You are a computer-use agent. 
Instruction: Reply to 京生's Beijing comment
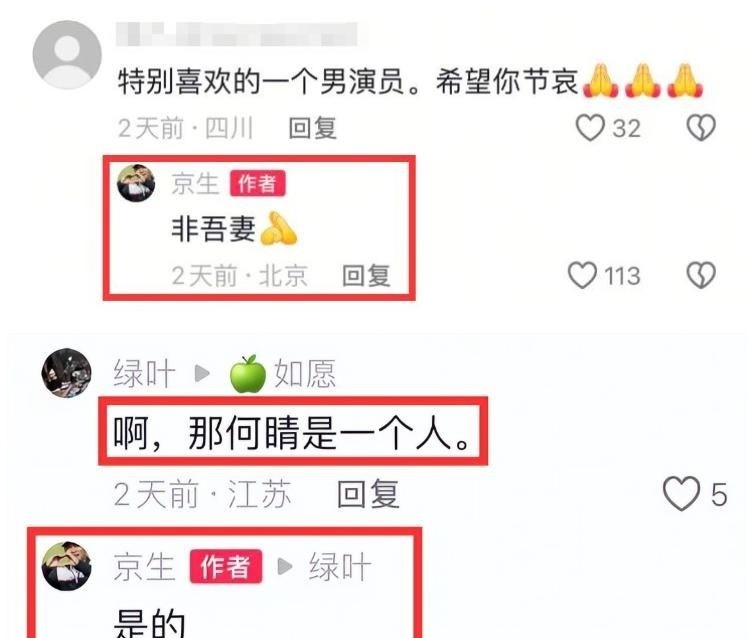pyautogui.click(x=366, y=275)
